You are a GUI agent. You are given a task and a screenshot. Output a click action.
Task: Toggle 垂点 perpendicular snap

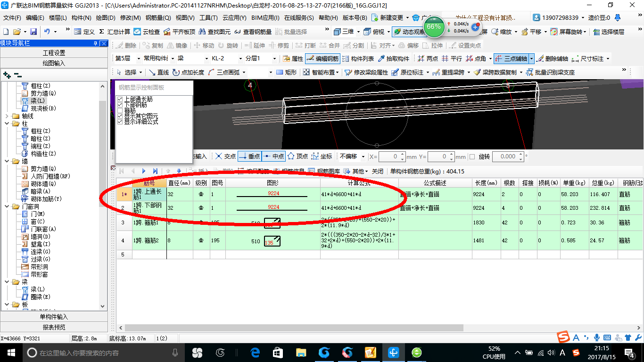pos(249,156)
